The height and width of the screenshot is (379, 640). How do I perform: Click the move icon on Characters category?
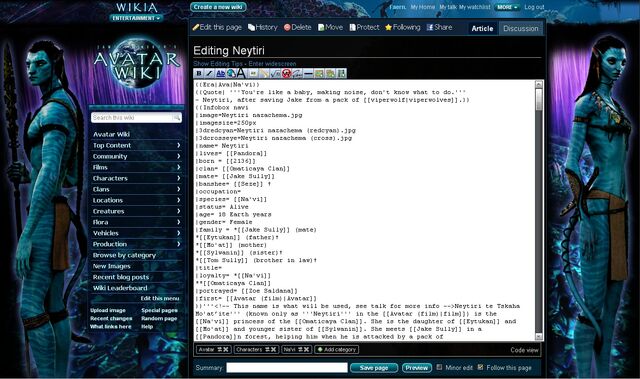[268, 350]
